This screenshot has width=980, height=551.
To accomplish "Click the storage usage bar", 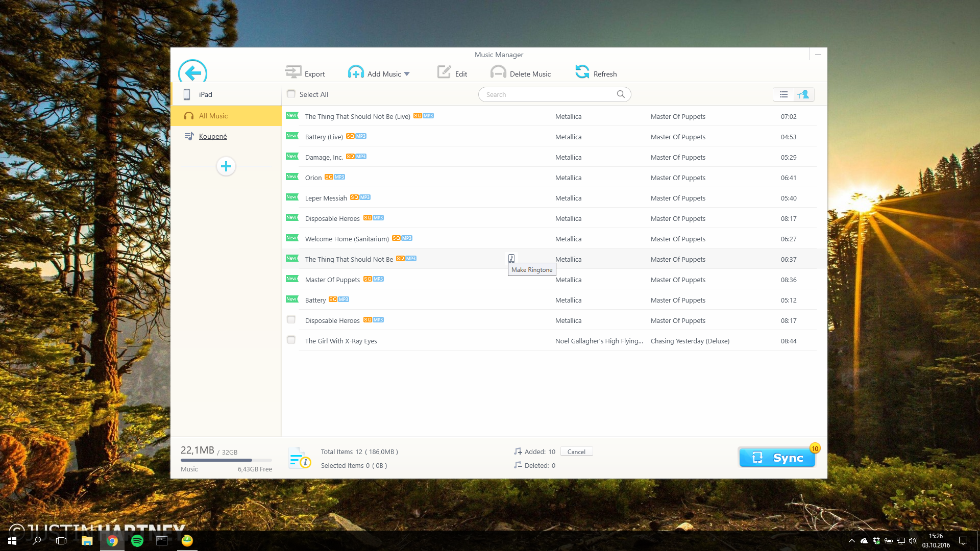I will point(226,460).
